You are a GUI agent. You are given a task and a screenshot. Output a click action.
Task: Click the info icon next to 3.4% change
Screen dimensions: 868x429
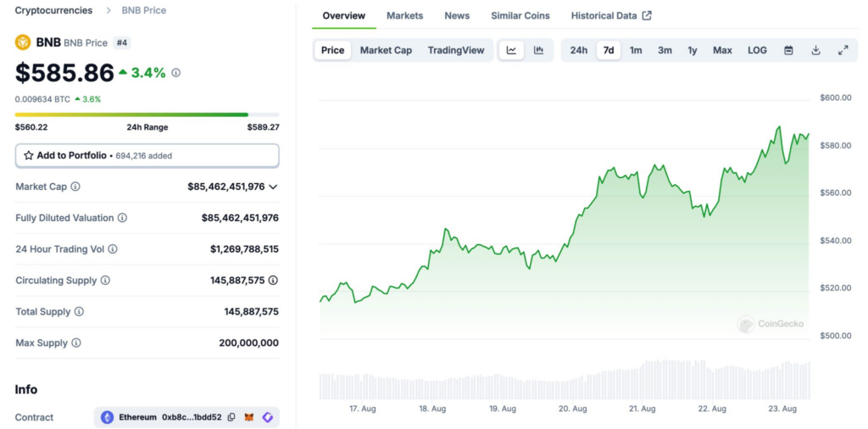[x=176, y=73]
